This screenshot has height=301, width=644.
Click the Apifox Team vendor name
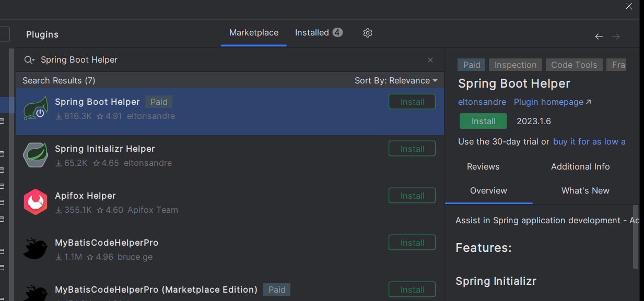tap(153, 210)
